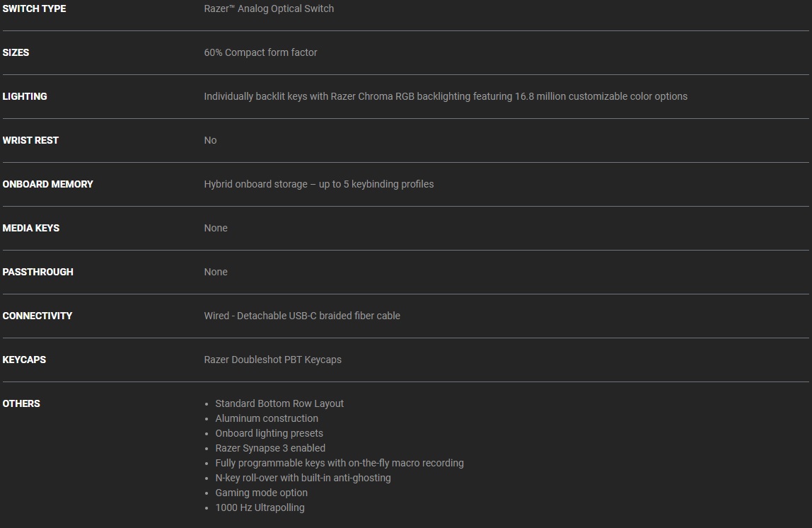Click the LIGHTING spec label
This screenshot has height=528, width=812.
tap(25, 96)
